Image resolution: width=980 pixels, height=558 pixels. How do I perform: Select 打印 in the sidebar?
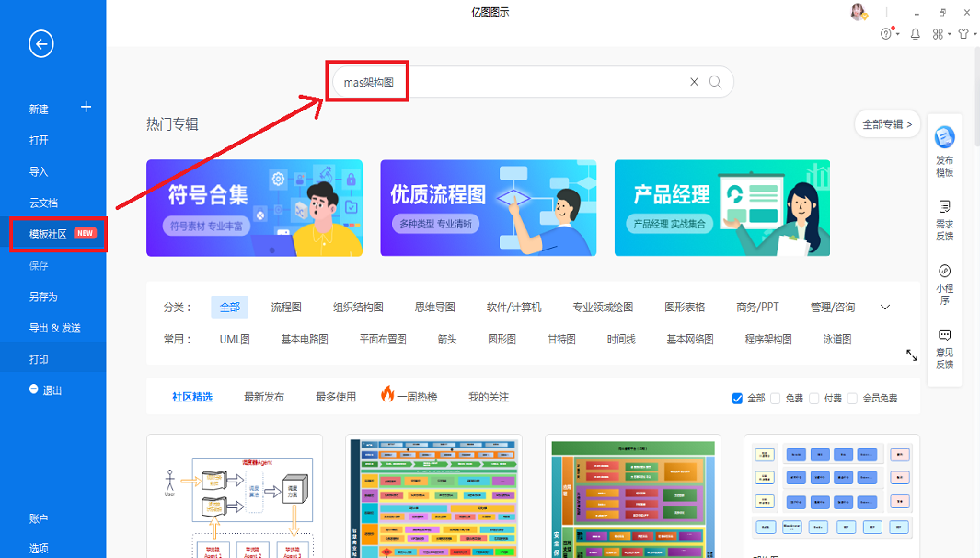[39, 359]
